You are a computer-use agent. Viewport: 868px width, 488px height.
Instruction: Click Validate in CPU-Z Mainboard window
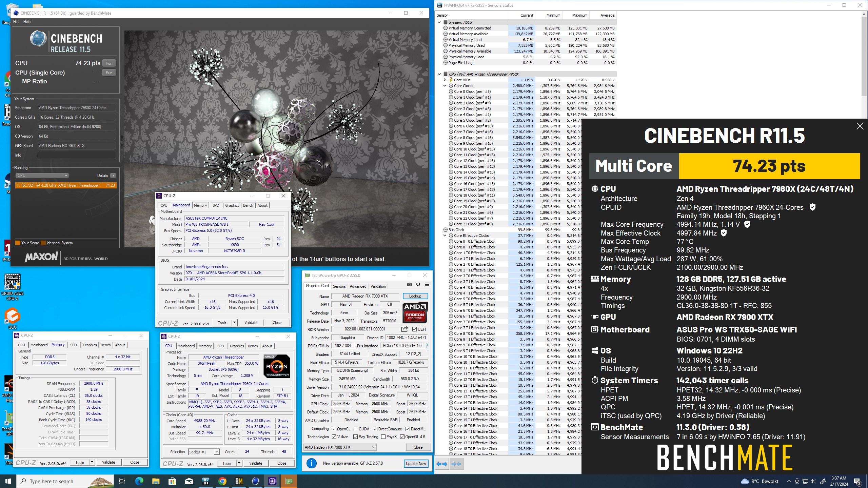(251, 323)
